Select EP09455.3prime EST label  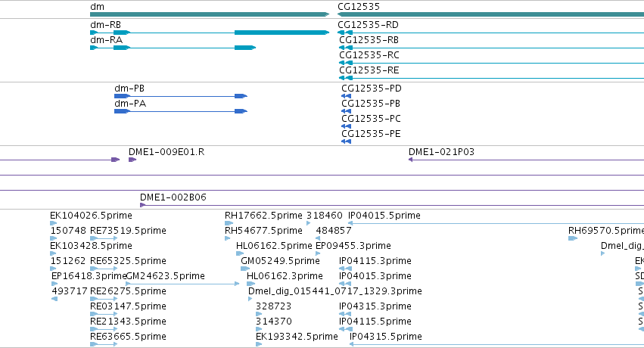click(353, 246)
